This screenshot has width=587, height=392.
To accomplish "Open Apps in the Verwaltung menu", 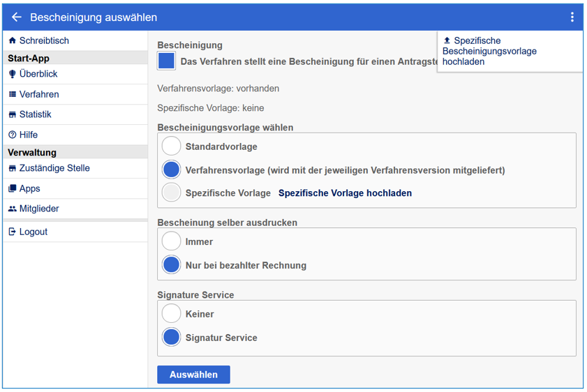I will (29, 188).
